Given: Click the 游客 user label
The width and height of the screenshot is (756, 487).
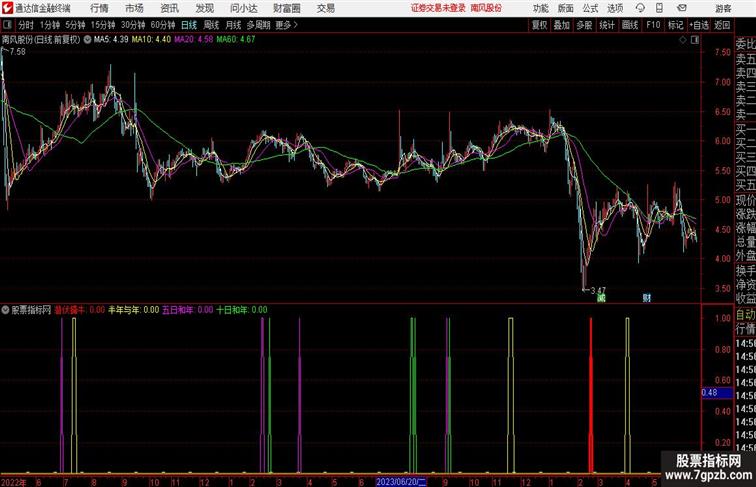Looking at the screenshot, I should 723,8.
